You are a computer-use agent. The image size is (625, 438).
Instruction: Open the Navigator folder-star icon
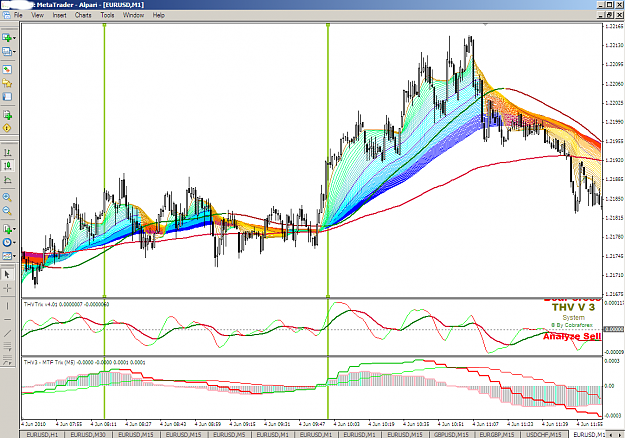(x=7, y=83)
